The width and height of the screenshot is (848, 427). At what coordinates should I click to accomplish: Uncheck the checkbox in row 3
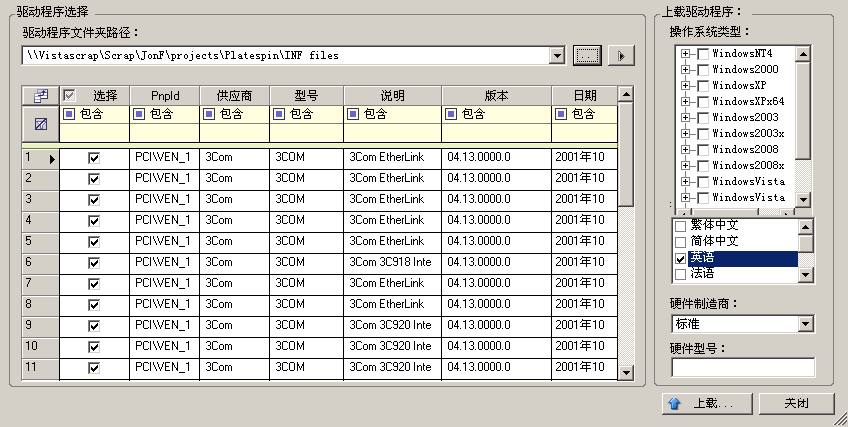(94, 200)
